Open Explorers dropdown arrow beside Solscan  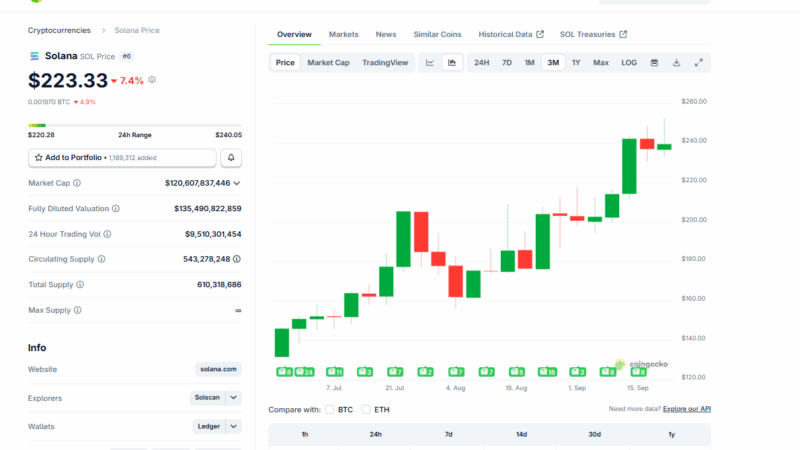[x=234, y=397]
